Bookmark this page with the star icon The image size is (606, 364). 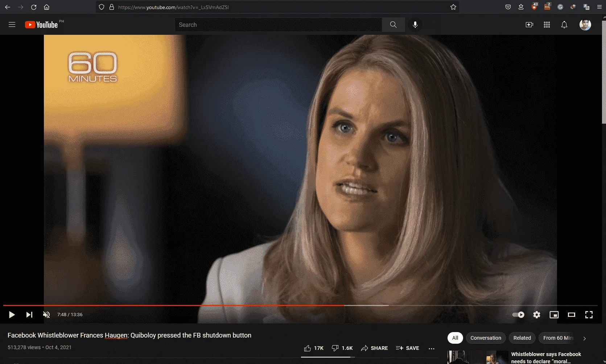pyautogui.click(x=453, y=7)
